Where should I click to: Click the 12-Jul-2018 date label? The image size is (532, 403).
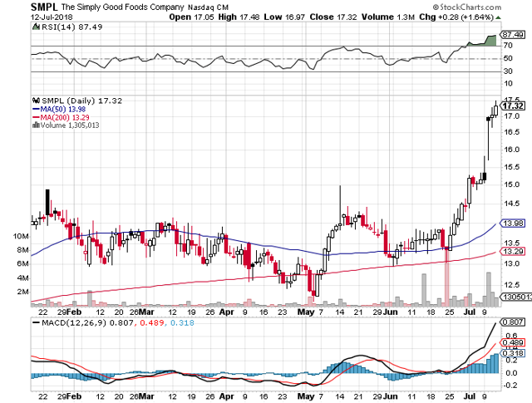[52, 17]
